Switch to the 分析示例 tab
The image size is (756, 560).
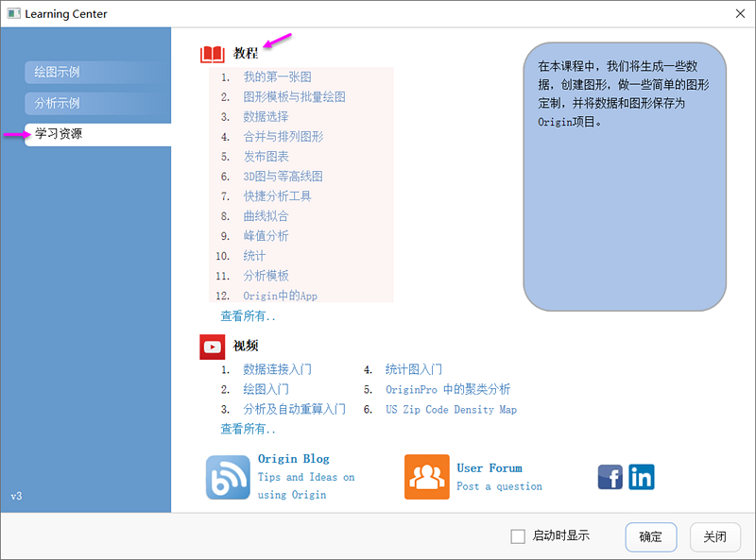tap(57, 103)
